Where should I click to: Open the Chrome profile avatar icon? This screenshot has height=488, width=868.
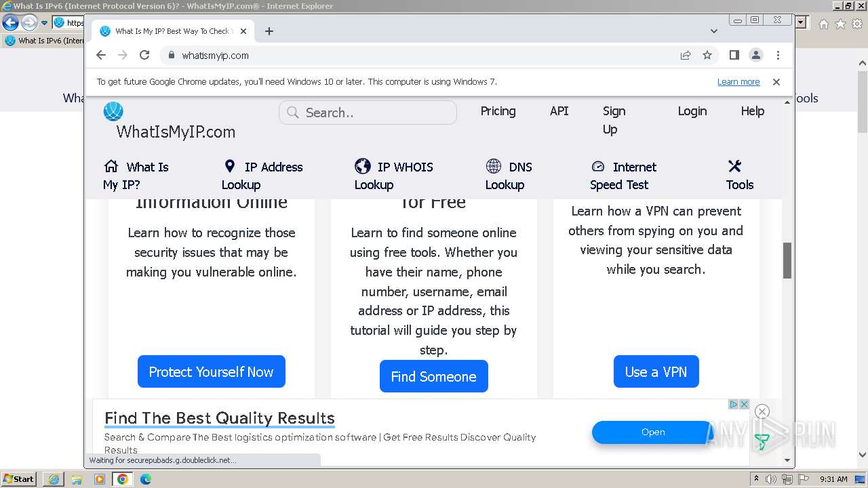coord(756,55)
